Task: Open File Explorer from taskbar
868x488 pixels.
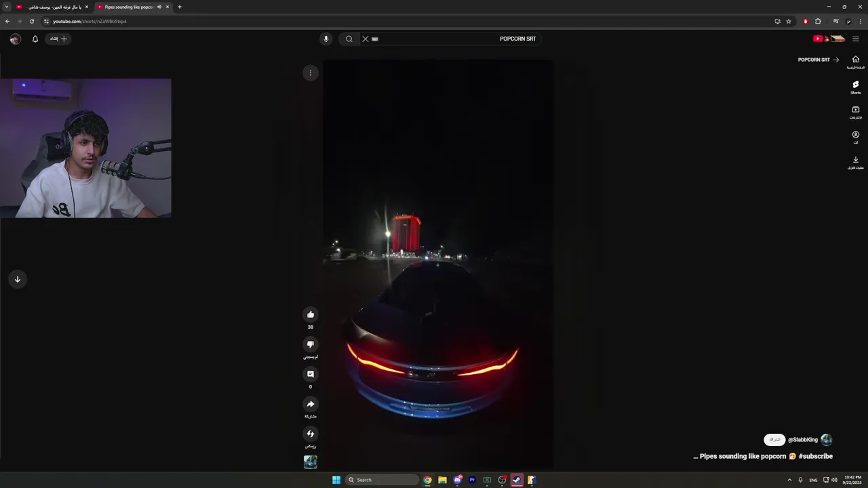Action: point(443,480)
